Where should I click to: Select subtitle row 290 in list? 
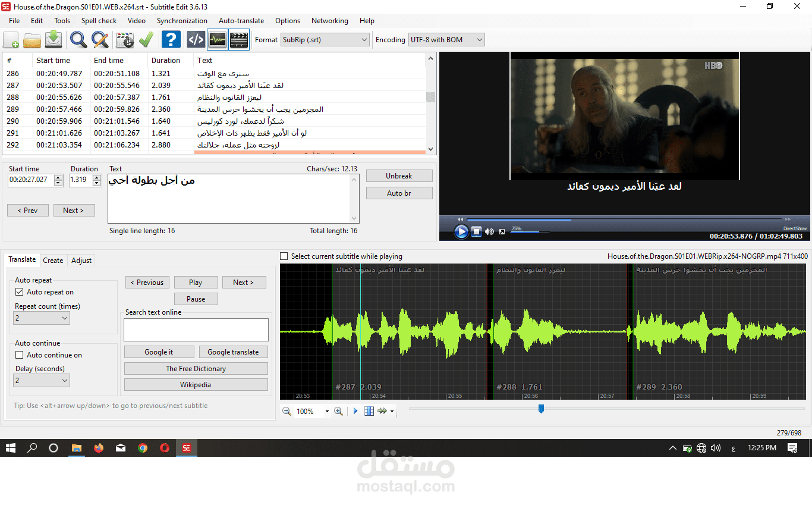(x=214, y=121)
